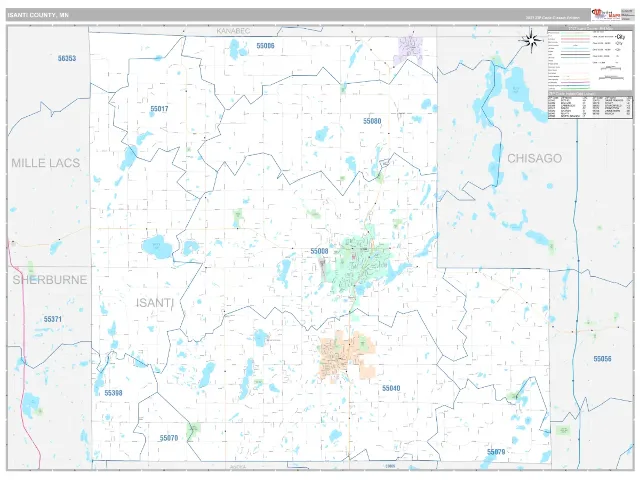The width and height of the screenshot is (640, 480).
Task: Click the KANABEC county label
Action: click(233, 31)
